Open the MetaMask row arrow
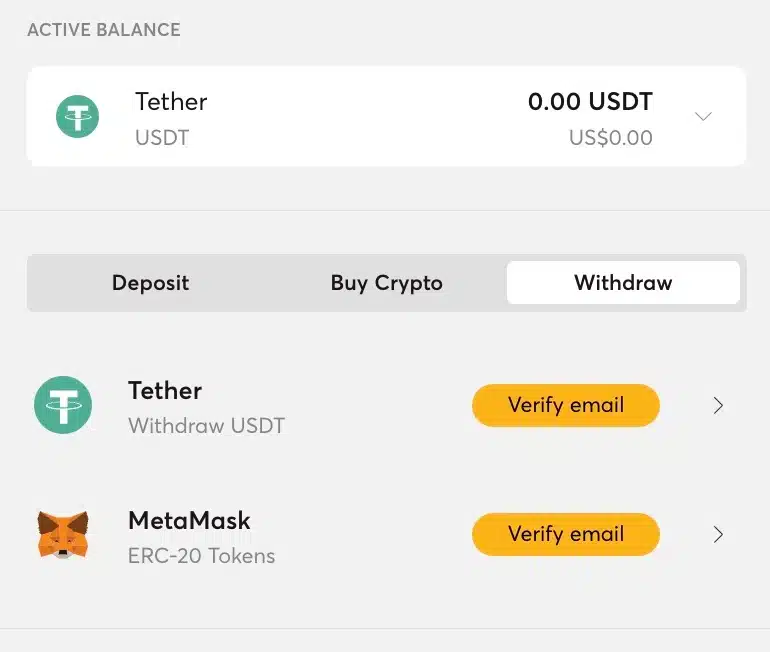This screenshot has width=770, height=652. (x=718, y=535)
